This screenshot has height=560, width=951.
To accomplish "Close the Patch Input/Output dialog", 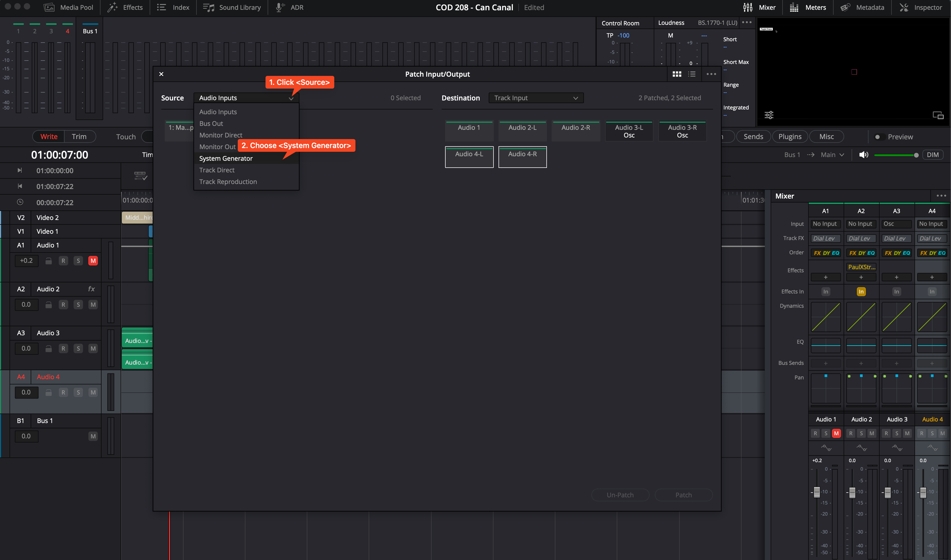I will (161, 74).
